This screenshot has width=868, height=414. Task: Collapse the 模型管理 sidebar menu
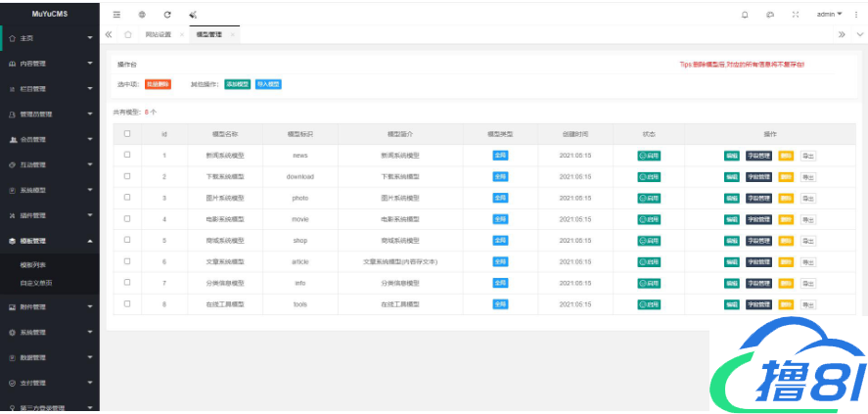(x=49, y=241)
